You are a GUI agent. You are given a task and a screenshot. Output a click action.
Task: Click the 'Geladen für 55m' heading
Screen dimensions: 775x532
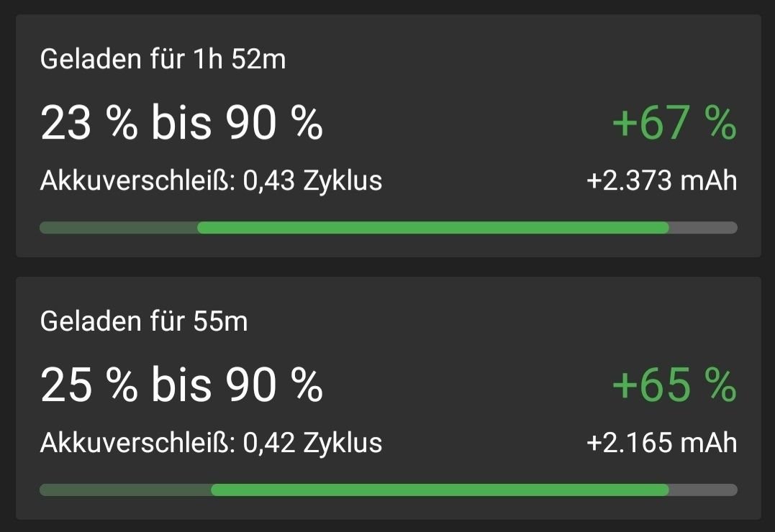pos(144,321)
